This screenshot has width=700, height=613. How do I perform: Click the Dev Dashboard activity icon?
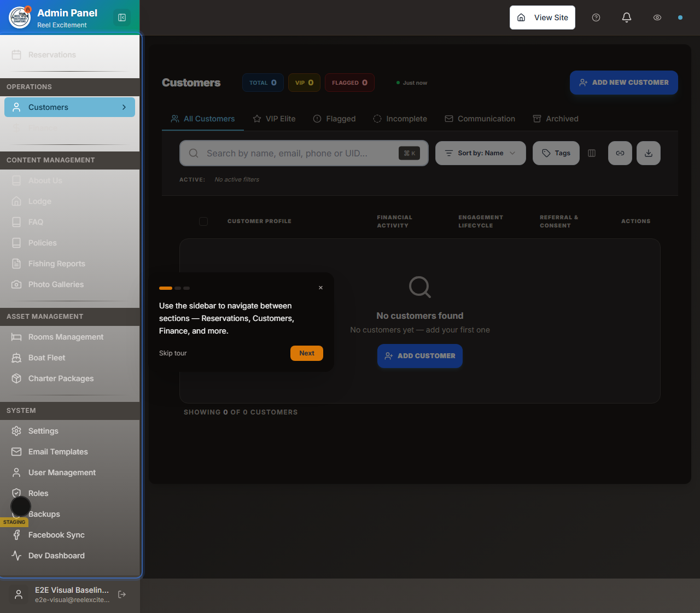click(16, 556)
